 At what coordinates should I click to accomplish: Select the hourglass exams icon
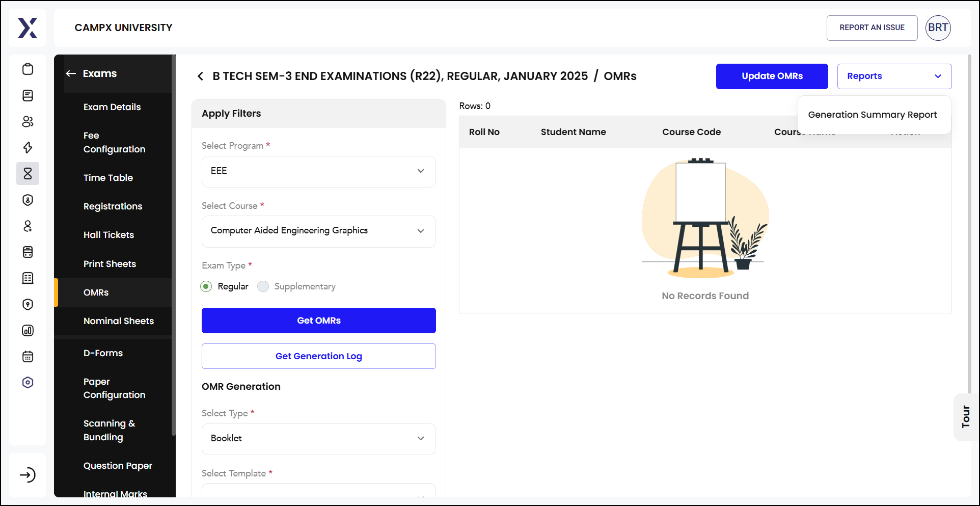28,174
